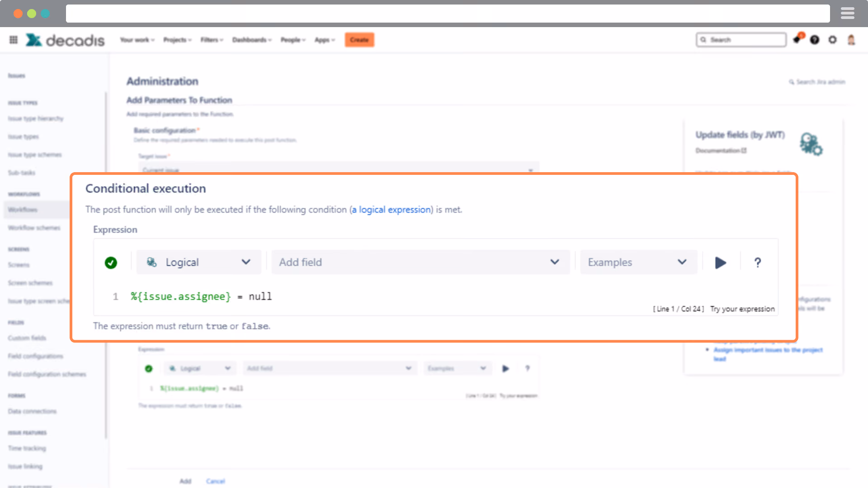Open the settings gear icon
This screenshot has height=488, width=868.
coord(832,40)
